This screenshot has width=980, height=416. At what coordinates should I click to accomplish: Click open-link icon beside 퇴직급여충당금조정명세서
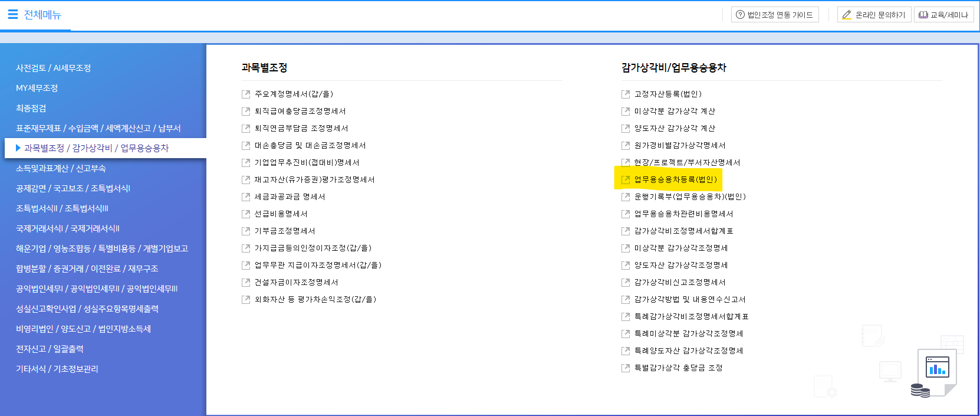pyautogui.click(x=246, y=111)
